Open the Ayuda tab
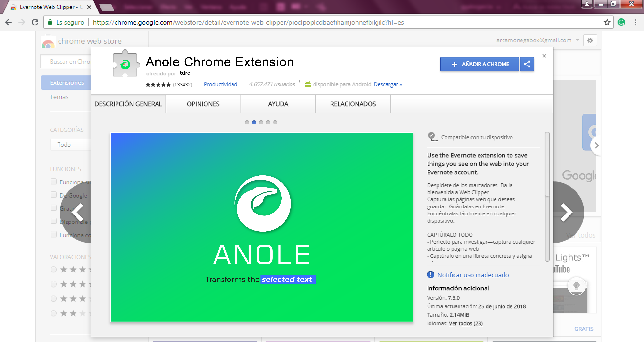The height and width of the screenshot is (342, 644). pos(278,104)
